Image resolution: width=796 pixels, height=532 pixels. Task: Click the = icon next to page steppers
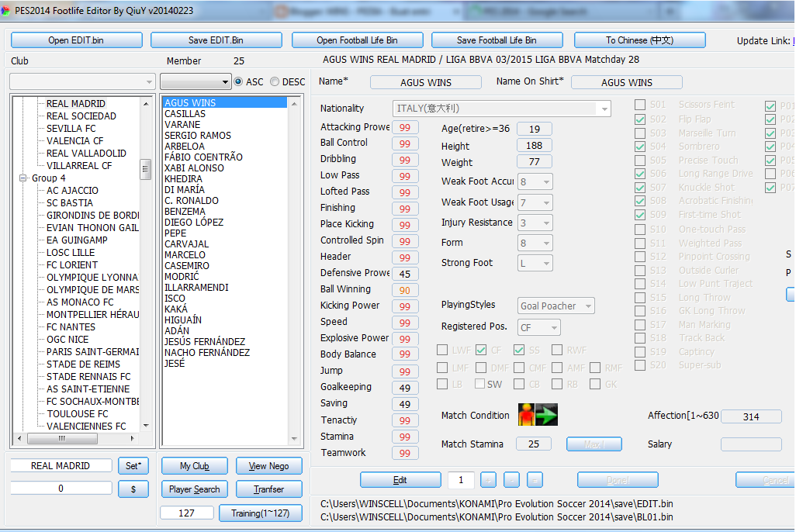click(534, 480)
